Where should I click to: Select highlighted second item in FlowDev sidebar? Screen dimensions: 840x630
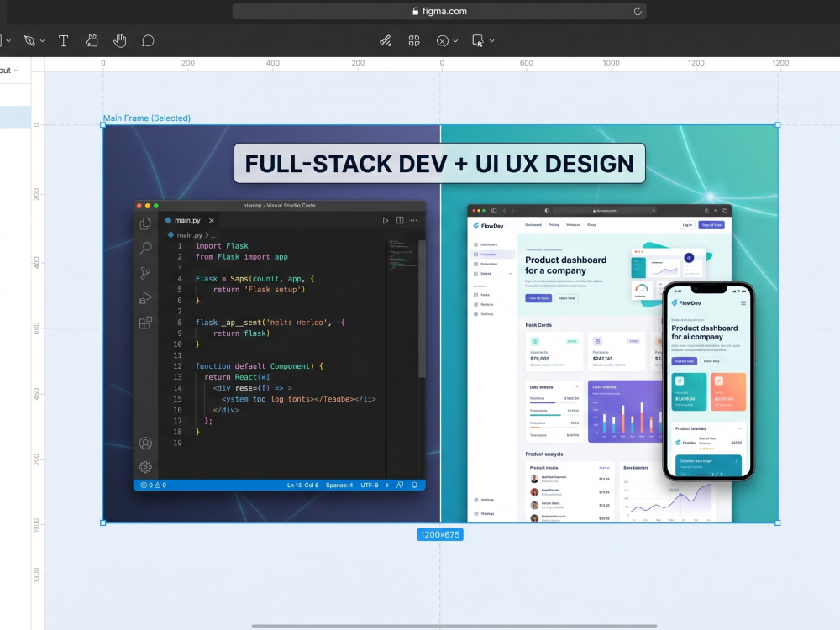click(493, 255)
